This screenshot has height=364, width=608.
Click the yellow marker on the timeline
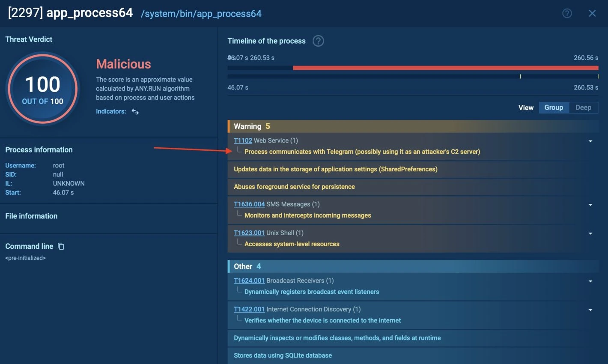click(520, 76)
